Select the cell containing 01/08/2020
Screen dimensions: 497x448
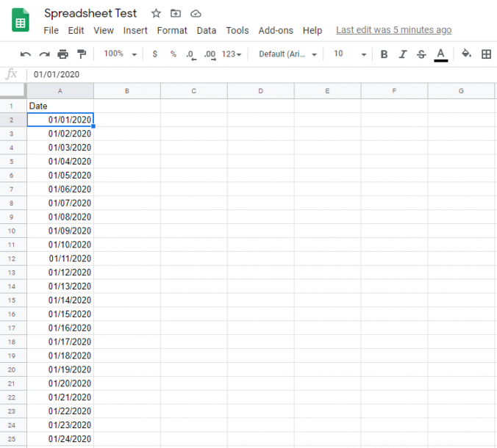(x=60, y=217)
